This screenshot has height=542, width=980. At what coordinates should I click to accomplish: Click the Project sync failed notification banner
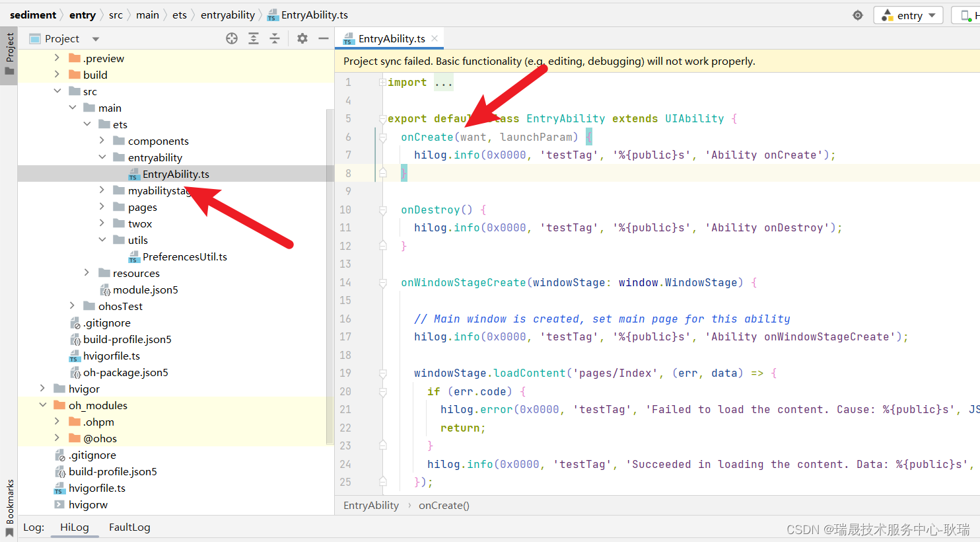657,61
